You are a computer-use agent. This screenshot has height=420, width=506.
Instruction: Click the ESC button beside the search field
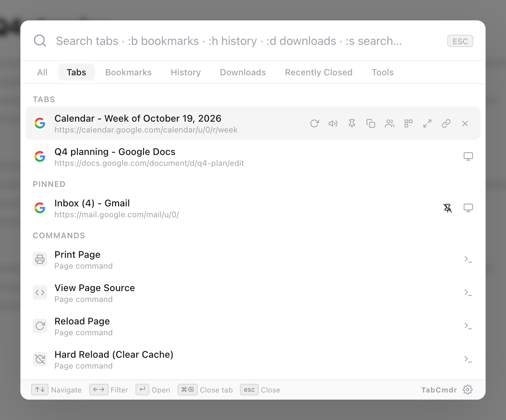point(460,41)
